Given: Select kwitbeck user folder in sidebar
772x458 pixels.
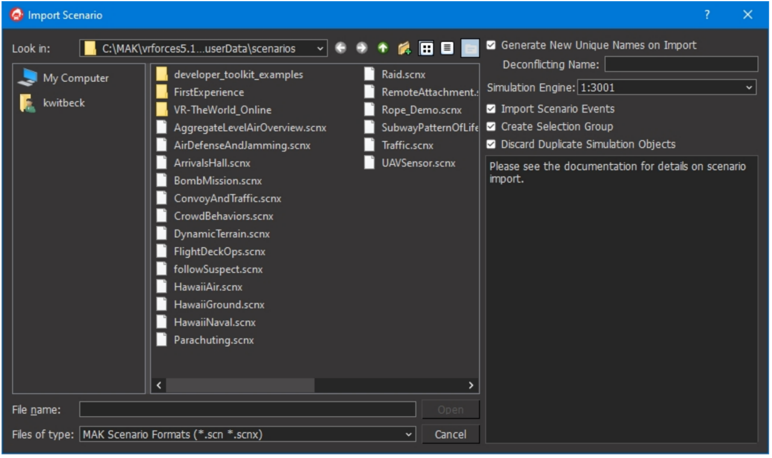Looking at the screenshot, I should 52,103.
